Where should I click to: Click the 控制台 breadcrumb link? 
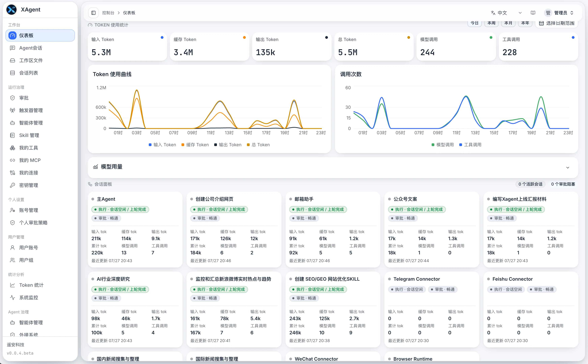click(108, 13)
